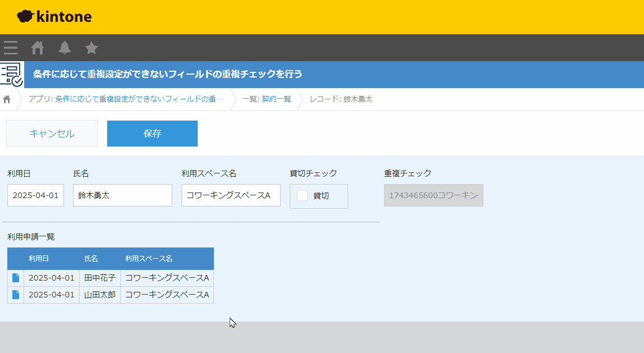Viewport: 644px width, 353px height.
Task: Click the disabled 重複チェック field
Action: (433, 195)
